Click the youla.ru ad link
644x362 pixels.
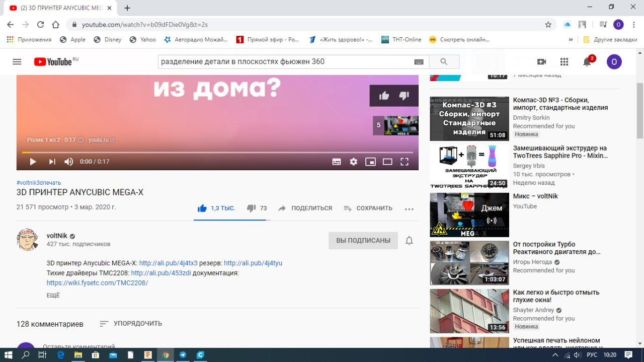click(x=101, y=140)
